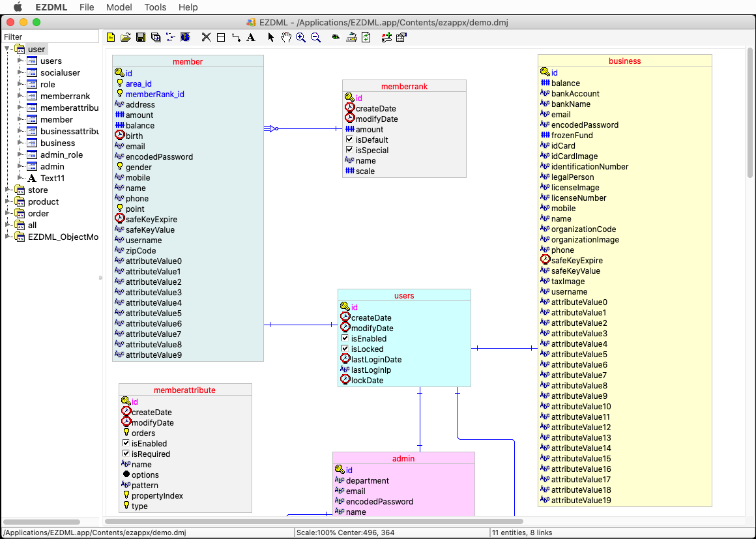The height and width of the screenshot is (539, 756).
Task: Click the stacked windows toolbar icon
Action: coord(156,37)
